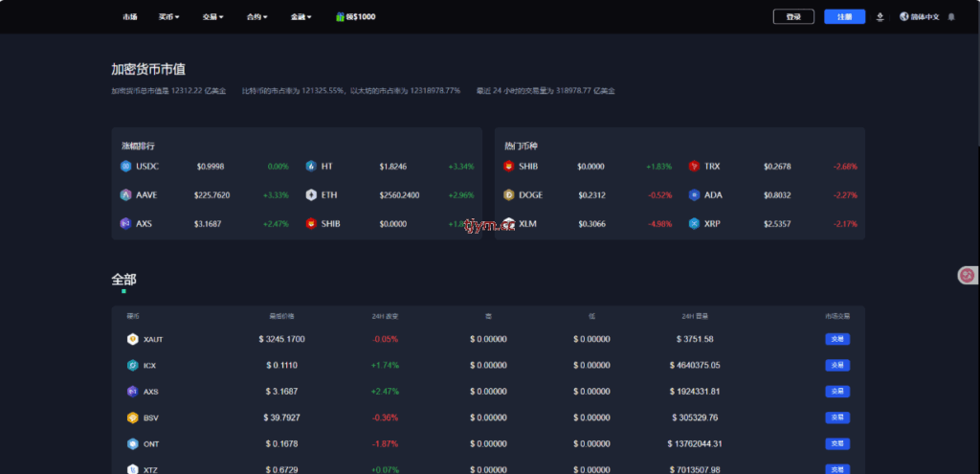Image resolution: width=980 pixels, height=474 pixels.
Task: Click the 交易 button in the ICX row
Action: (x=837, y=365)
